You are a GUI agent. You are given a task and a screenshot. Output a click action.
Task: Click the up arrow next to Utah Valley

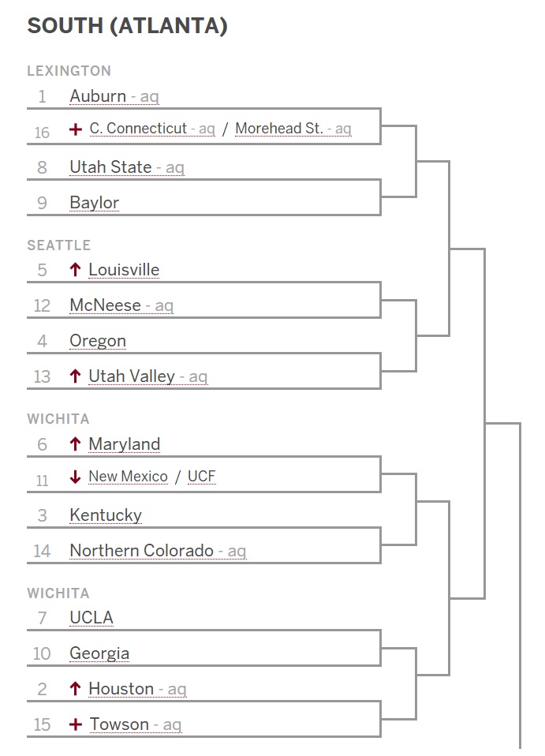click(76, 376)
